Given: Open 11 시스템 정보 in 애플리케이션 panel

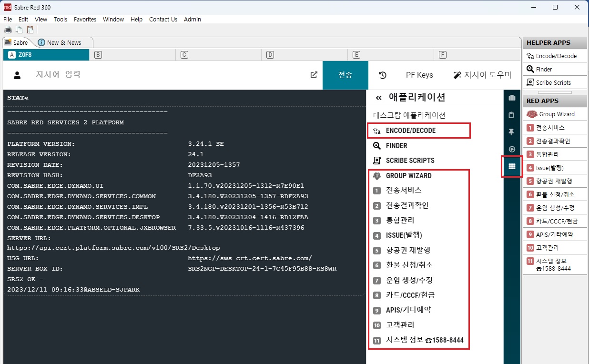Looking at the screenshot, I should (418, 340).
